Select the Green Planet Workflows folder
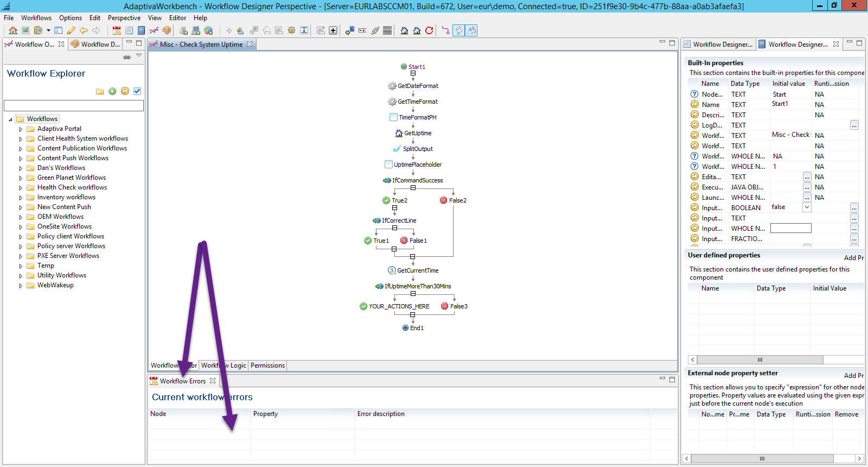This screenshot has height=467, width=868. point(72,178)
